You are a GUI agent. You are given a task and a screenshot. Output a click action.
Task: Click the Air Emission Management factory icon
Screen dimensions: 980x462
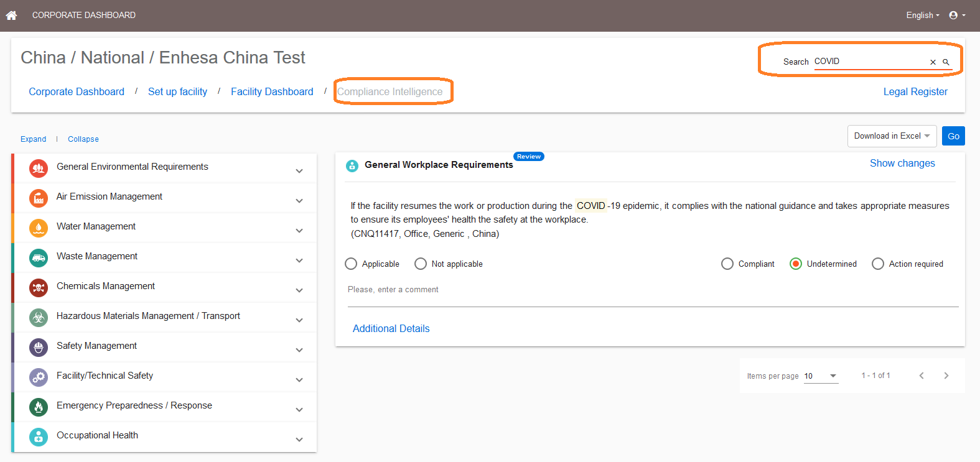[x=39, y=198]
